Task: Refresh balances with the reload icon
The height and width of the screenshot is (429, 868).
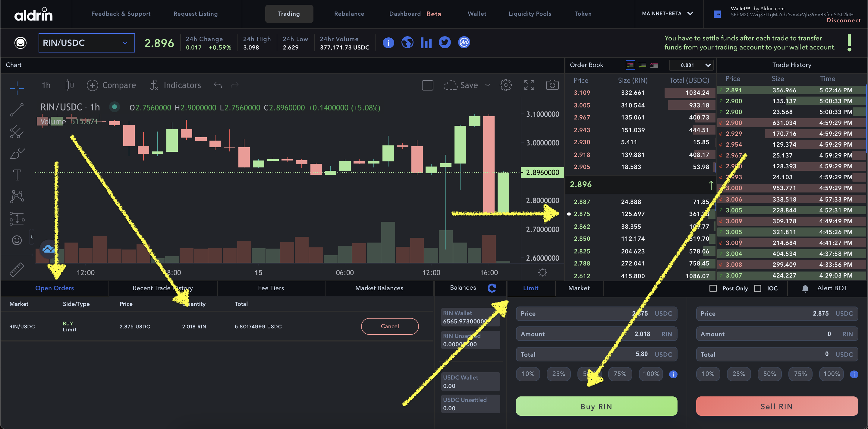Action: point(492,288)
